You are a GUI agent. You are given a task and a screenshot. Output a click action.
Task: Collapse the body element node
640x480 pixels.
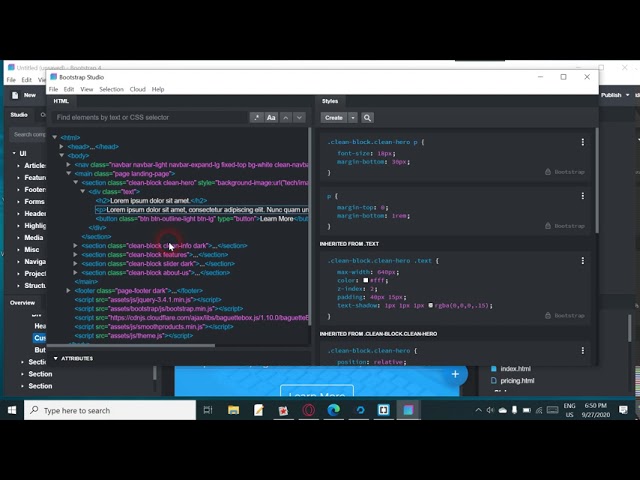pyautogui.click(x=62, y=156)
